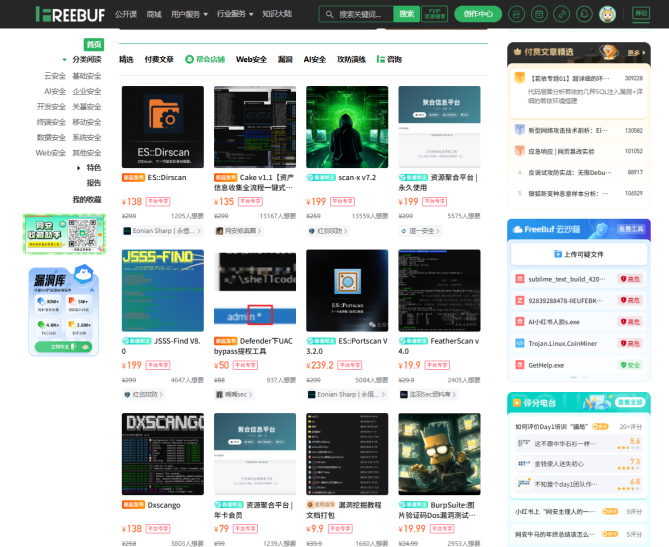Image resolution: width=669 pixels, height=547 pixels.
Task: Click the 评分电台 header icon
Action: [x=517, y=402]
